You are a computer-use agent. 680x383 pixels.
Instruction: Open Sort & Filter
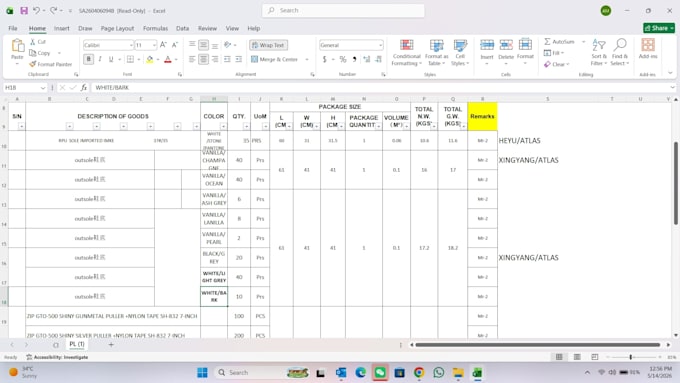coord(598,52)
